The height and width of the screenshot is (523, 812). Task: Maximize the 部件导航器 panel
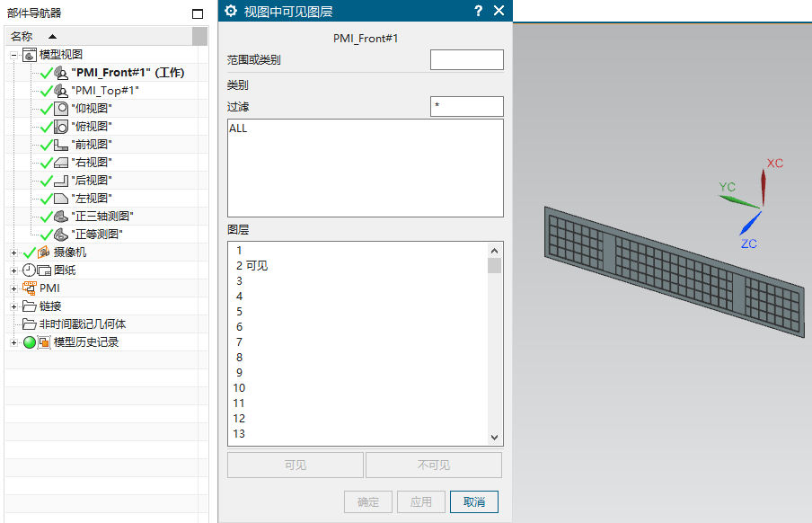point(198,14)
